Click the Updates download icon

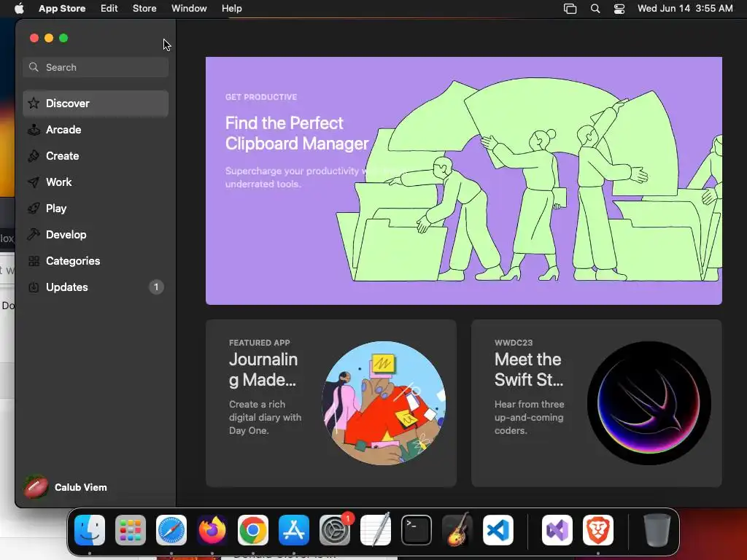tap(34, 287)
